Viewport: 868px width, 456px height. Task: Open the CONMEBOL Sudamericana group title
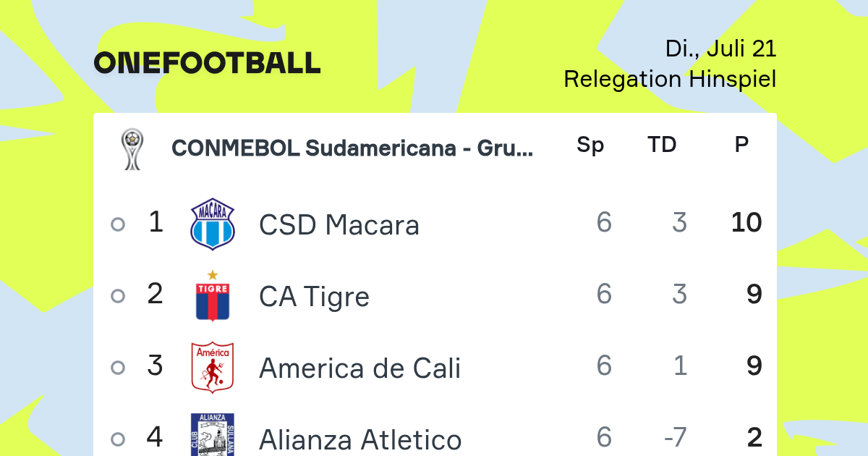(352, 148)
